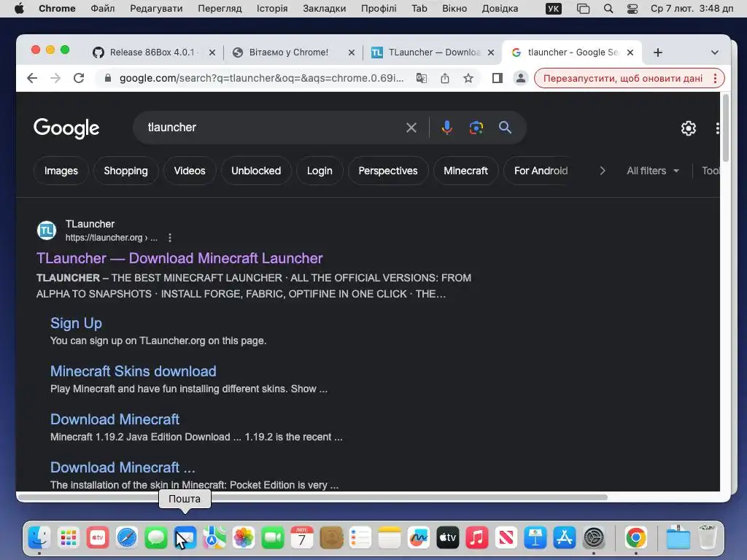Open App Store from the Dock
This screenshot has height=560, width=747.
click(x=564, y=538)
